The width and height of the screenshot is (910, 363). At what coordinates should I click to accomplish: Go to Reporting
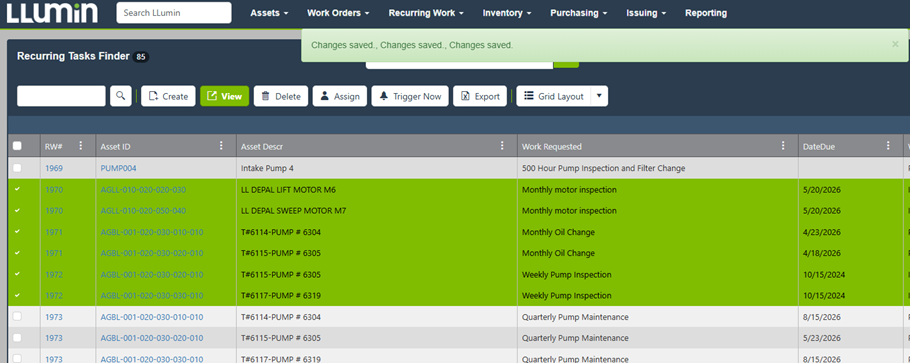[x=706, y=13]
